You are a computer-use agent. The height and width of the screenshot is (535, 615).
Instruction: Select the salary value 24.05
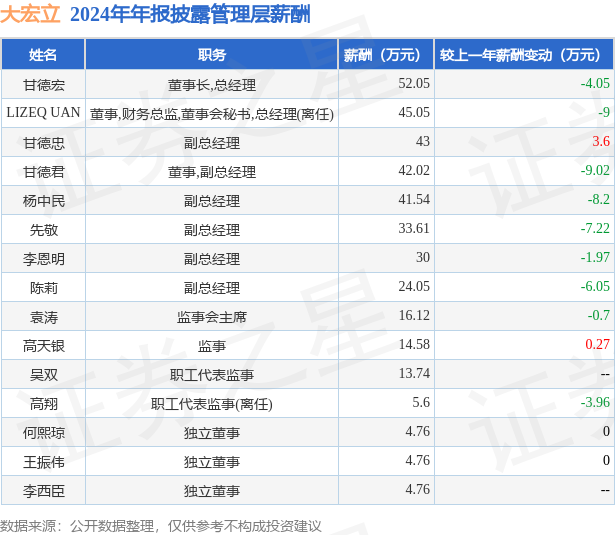coord(414,286)
